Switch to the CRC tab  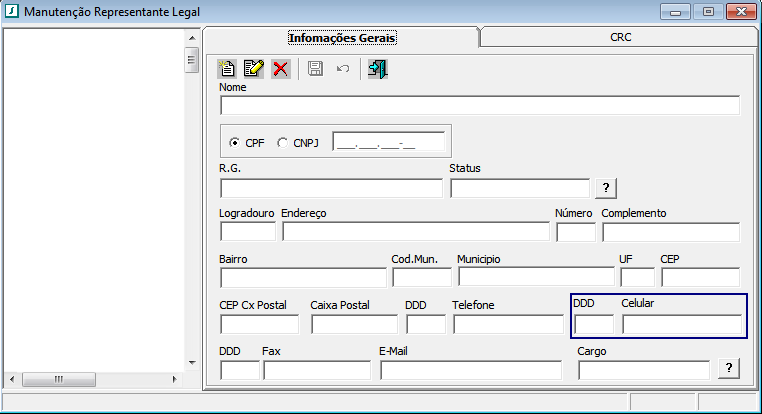point(620,37)
